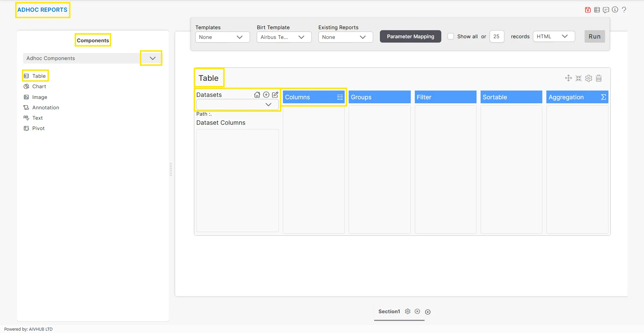Edit dataset using the pencil icon
The height and width of the screenshot is (333, 644).
[275, 95]
